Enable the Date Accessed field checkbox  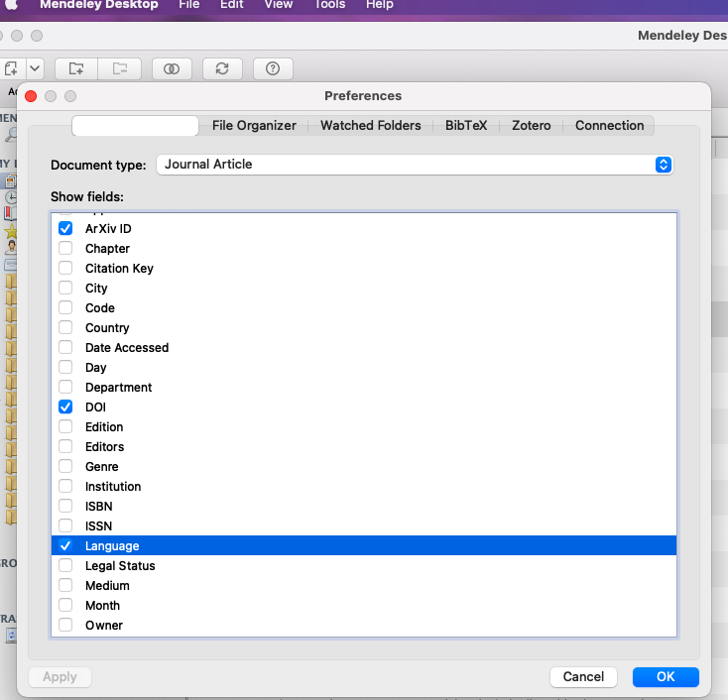pos(65,348)
